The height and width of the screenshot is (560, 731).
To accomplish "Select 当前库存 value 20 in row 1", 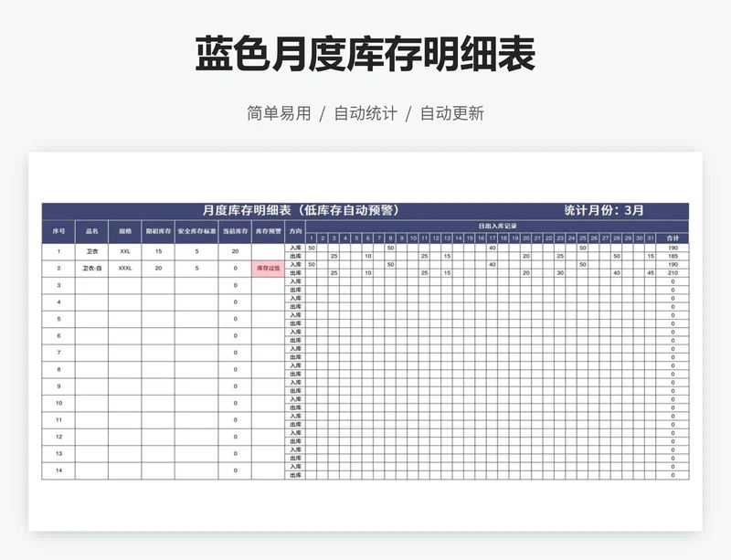I will pyautogui.click(x=235, y=252).
